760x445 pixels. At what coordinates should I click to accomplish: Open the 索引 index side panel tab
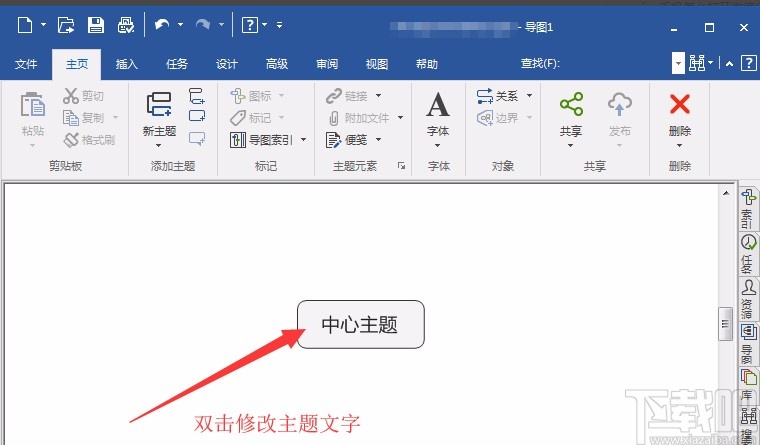(748, 209)
